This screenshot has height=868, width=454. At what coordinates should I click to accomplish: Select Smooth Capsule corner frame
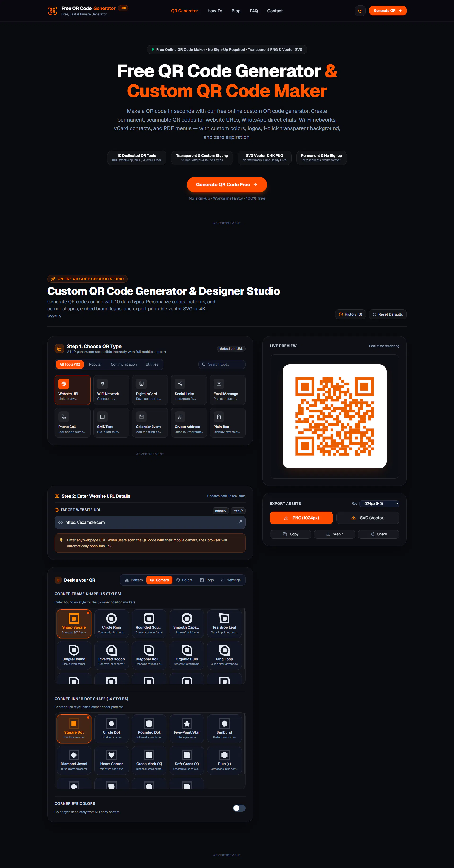187,623
